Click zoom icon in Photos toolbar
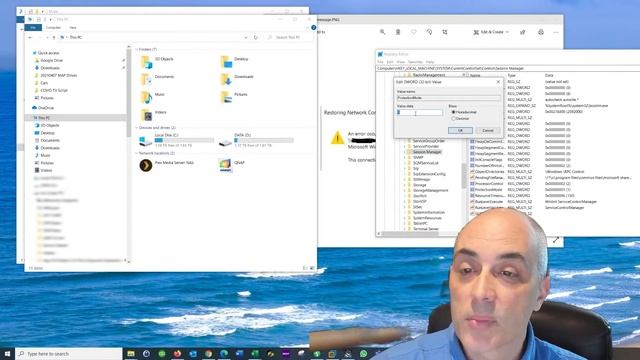 [x=382, y=32]
